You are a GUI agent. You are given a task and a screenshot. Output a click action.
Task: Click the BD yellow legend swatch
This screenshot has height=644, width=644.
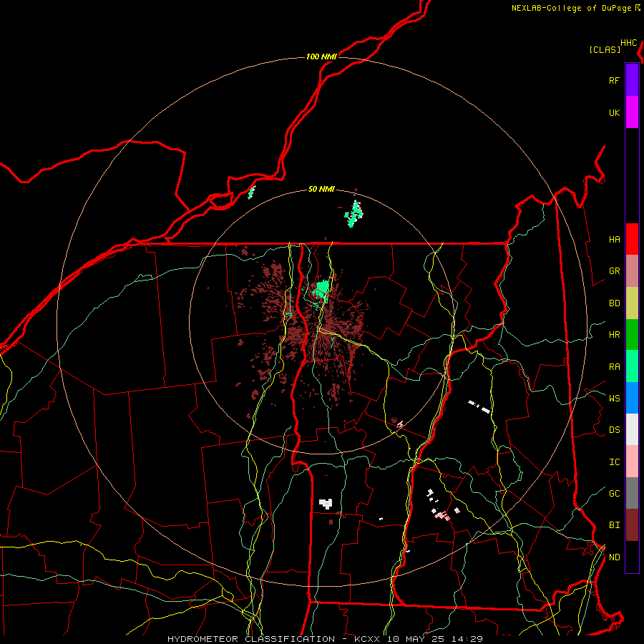click(x=632, y=303)
